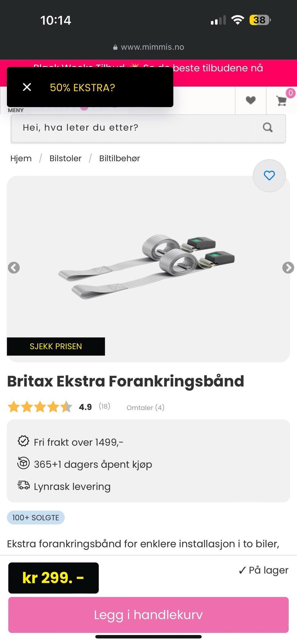Open Bilstoler breadcrumb category
The width and height of the screenshot is (297, 644).
tap(65, 158)
